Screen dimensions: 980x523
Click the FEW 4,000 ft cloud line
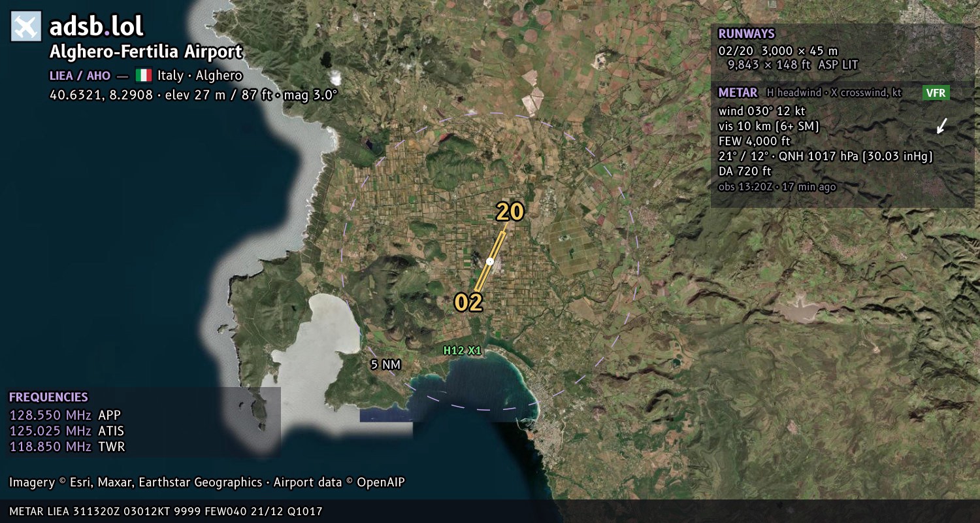pyautogui.click(x=754, y=141)
